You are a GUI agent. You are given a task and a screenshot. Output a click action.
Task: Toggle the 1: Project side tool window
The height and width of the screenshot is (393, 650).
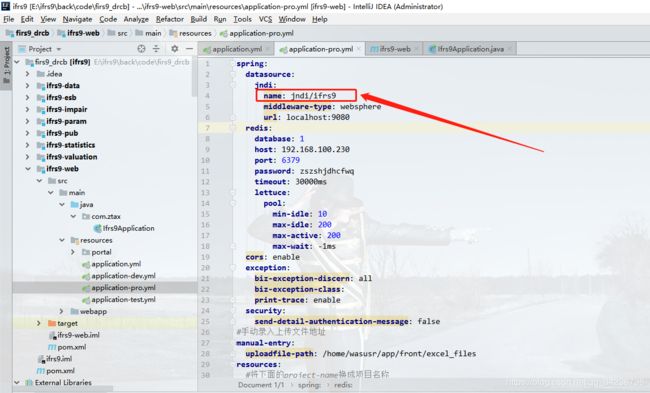point(6,65)
